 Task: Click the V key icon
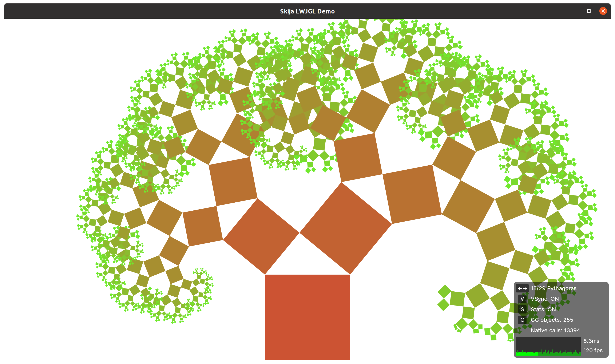pyautogui.click(x=522, y=299)
